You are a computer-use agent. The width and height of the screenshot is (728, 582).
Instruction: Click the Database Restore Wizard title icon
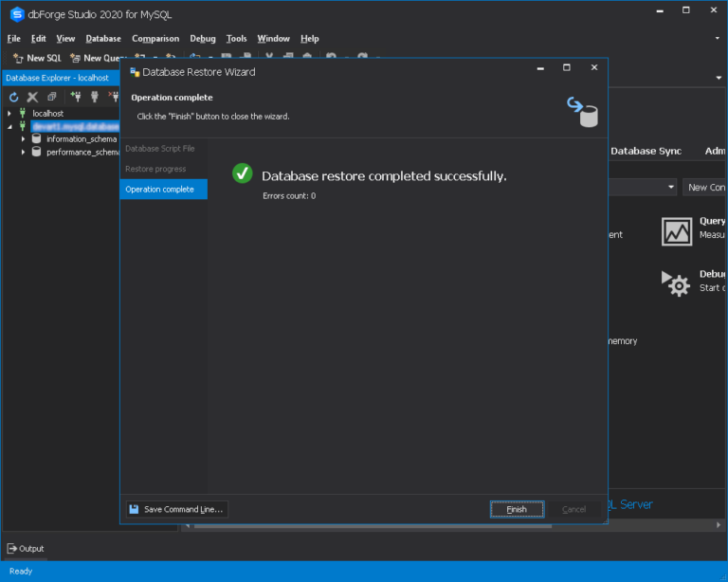135,72
